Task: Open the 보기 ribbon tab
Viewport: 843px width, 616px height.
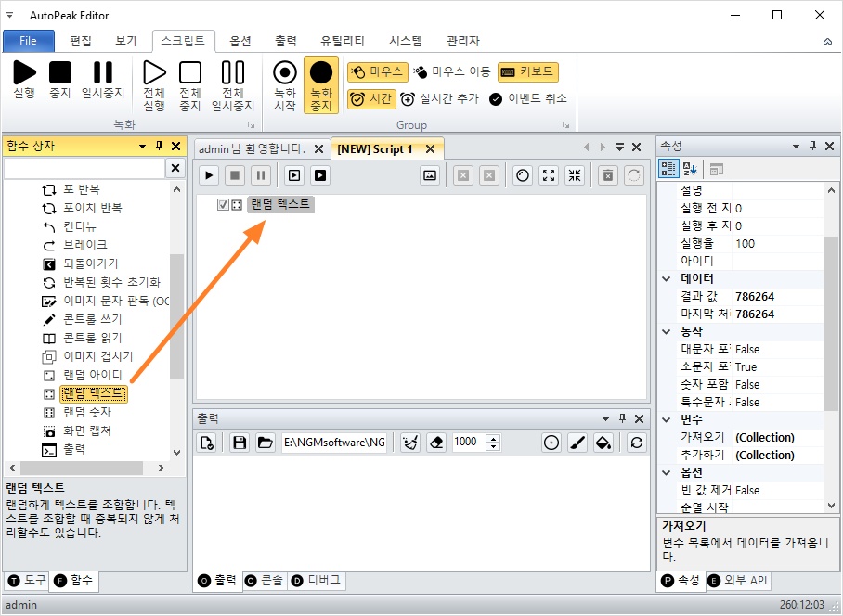Action: tap(126, 41)
